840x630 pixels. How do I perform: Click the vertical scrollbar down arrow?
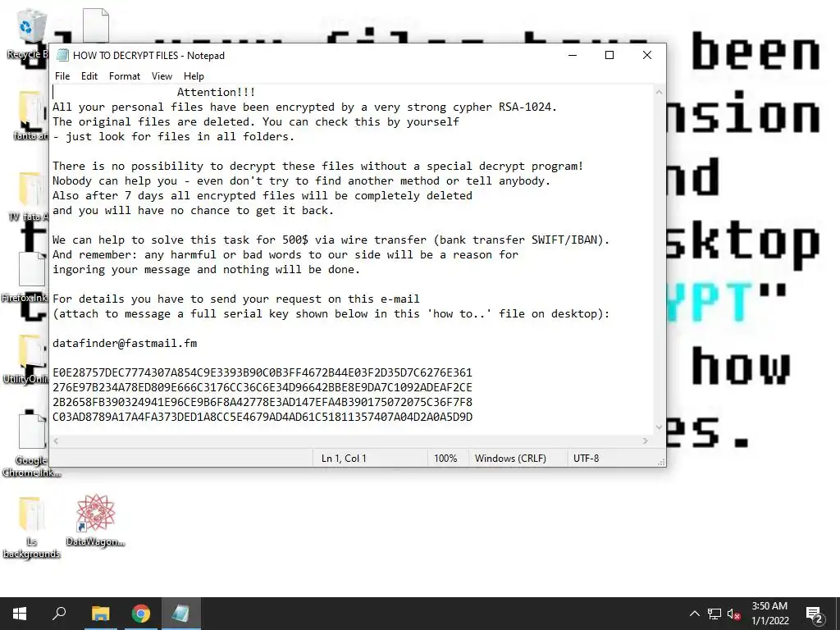point(659,427)
